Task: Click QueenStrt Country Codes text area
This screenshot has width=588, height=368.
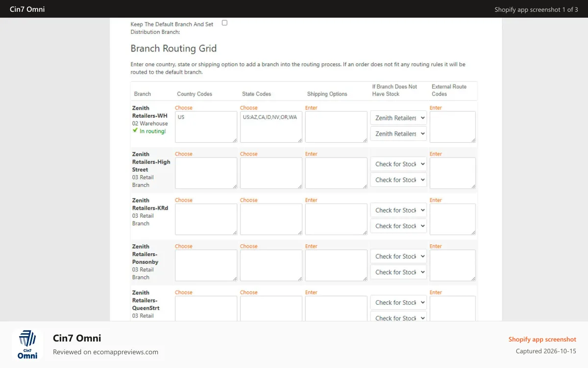Action: click(206, 309)
